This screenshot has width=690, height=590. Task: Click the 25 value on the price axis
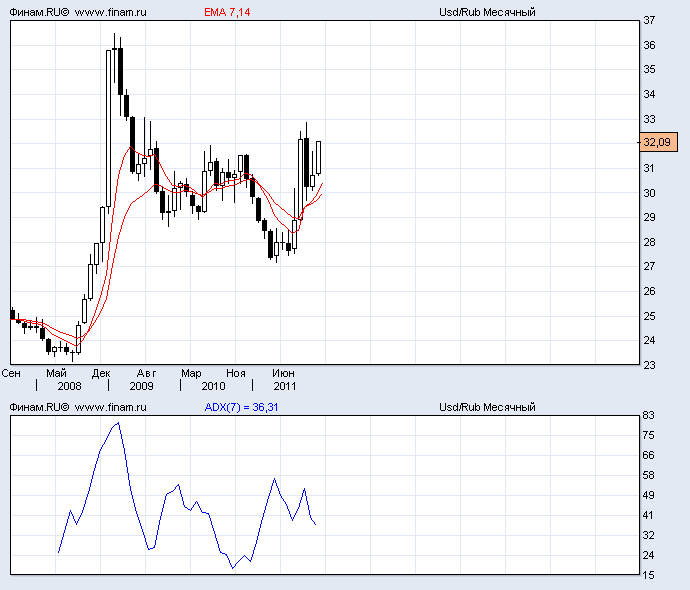649,316
